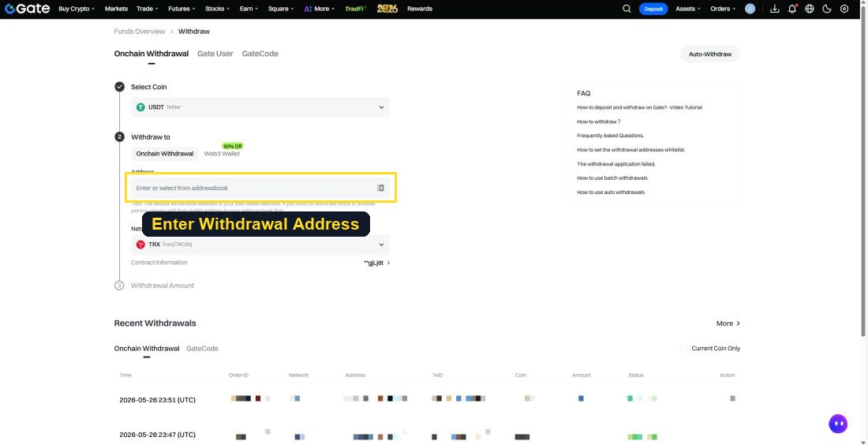Tick the Current Coin Only checkbox
The image size is (868, 445).
pyautogui.click(x=684, y=348)
